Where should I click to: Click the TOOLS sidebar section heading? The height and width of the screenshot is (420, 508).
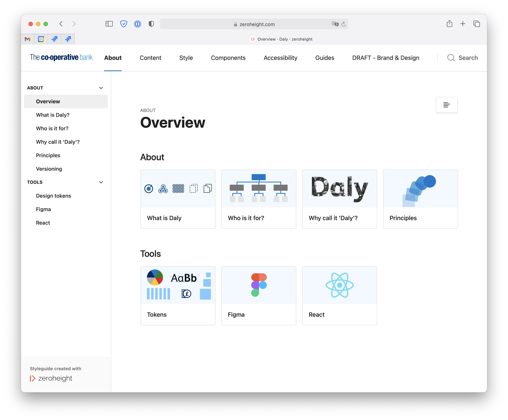[x=35, y=182]
